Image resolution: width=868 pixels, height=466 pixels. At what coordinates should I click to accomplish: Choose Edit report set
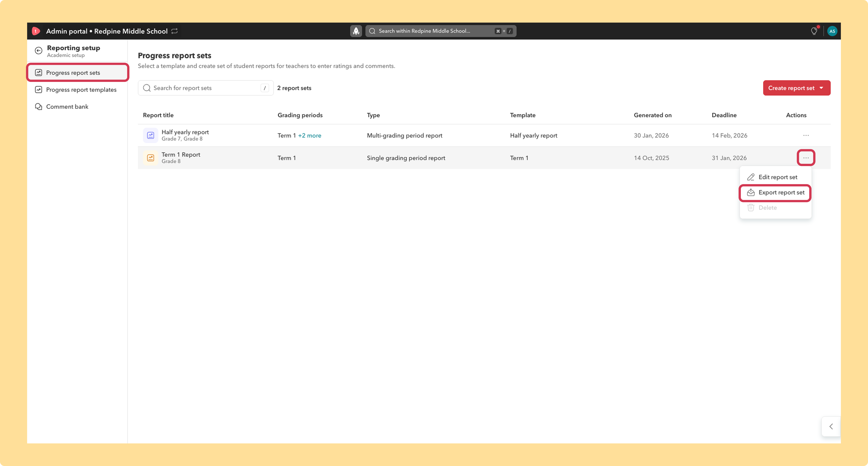tap(775, 177)
